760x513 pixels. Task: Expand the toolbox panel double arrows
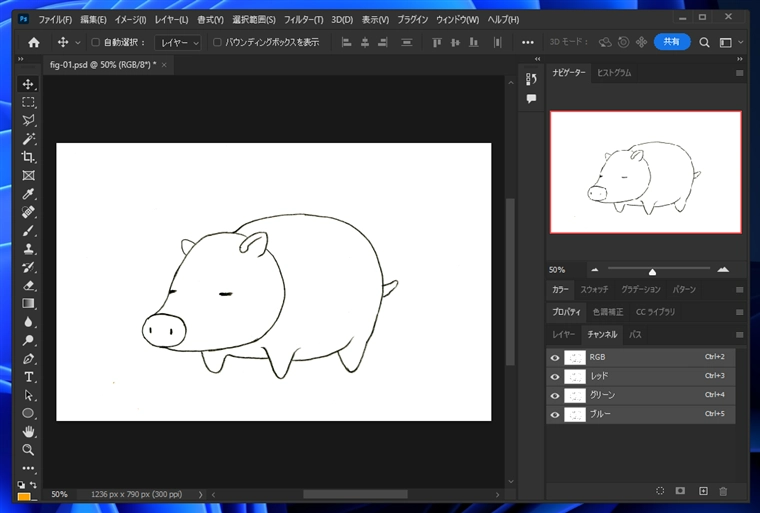(x=21, y=59)
